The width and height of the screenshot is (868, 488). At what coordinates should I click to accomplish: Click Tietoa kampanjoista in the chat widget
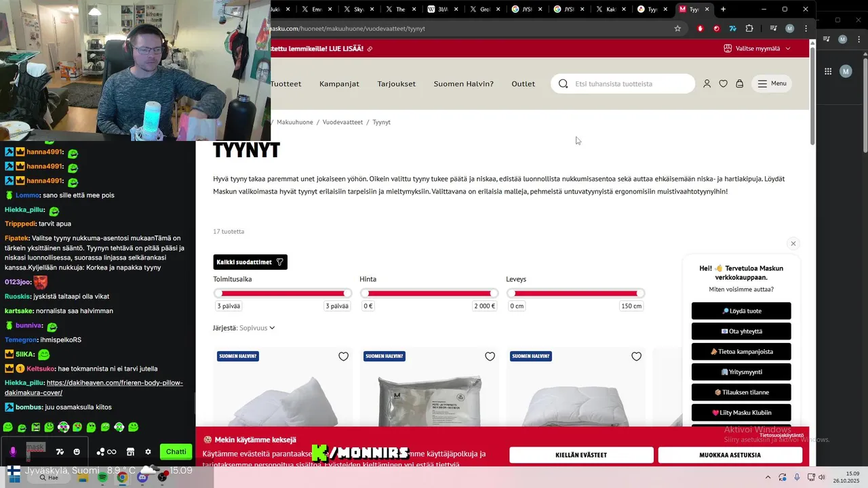point(741,352)
